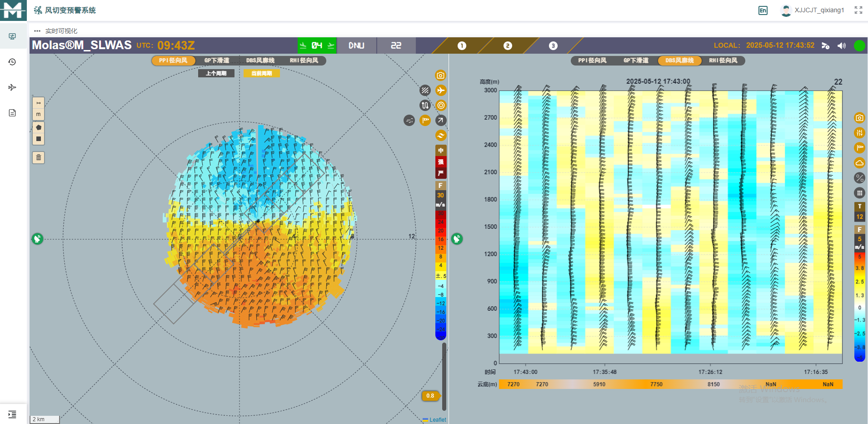Viewport: 868px width, 424px height.
Task: Toggle the windsock icon in the profile panel
Action: click(x=859, y=148)
